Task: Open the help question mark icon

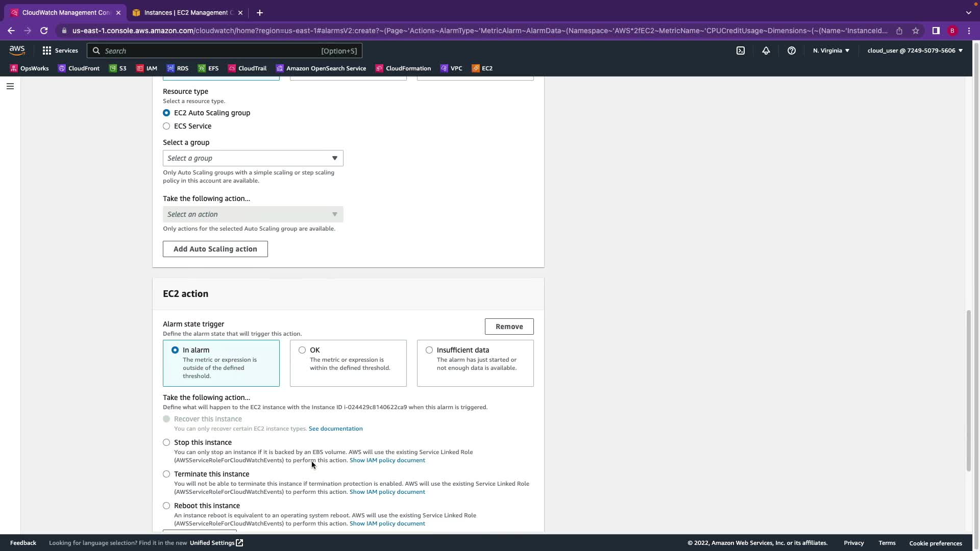Action: [x=792, y=51]
